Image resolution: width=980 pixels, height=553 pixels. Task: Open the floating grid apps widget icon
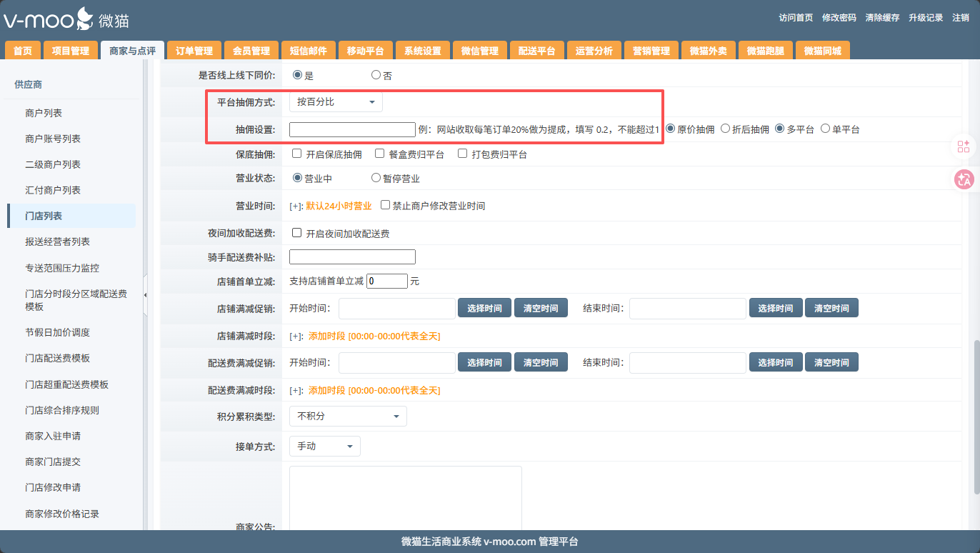pyautogui.click(x=964, y=146)
